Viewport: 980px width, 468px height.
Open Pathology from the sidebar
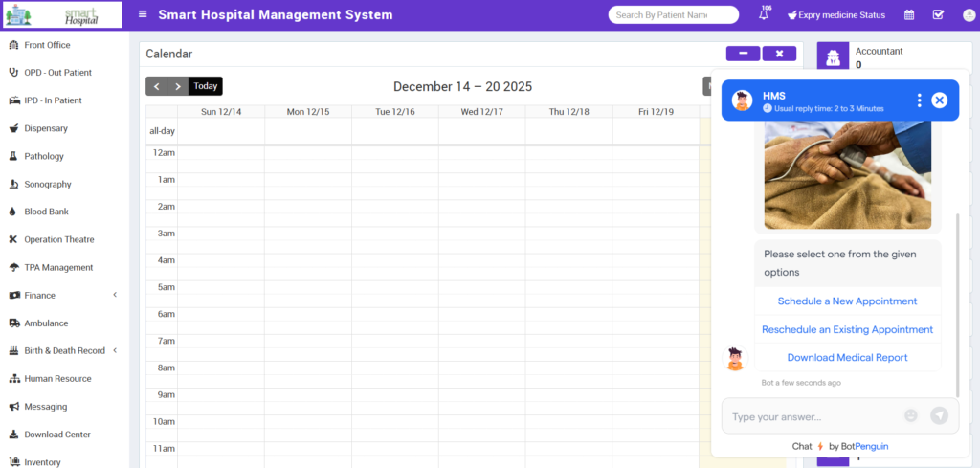pyautogui.click(x=44, y=156)
